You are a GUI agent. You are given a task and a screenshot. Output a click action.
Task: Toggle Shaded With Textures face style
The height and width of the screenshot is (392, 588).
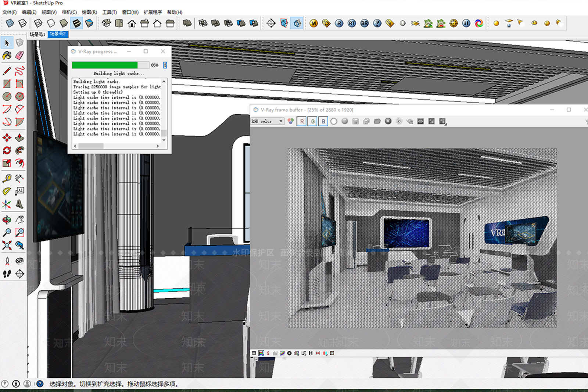coord(76,24)
